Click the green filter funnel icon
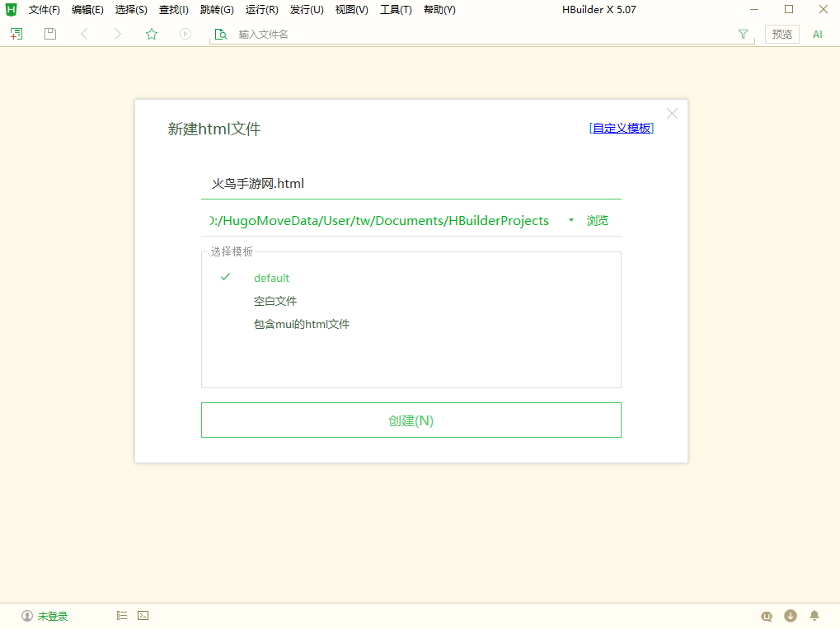The image size is (840, 629). pyautogui.click(x=743, y=35)
